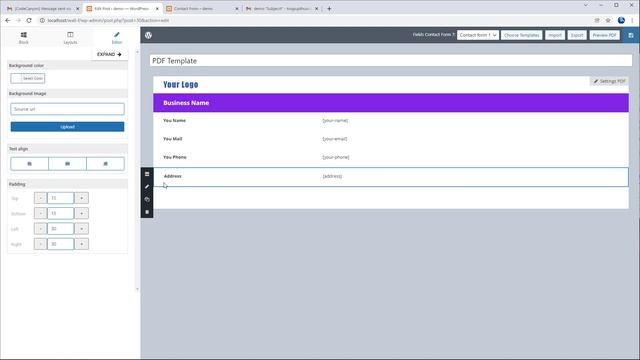The height and width of the screenshot is (360, 640).
Task: Align text to the center
Action: tap(67, 164)
